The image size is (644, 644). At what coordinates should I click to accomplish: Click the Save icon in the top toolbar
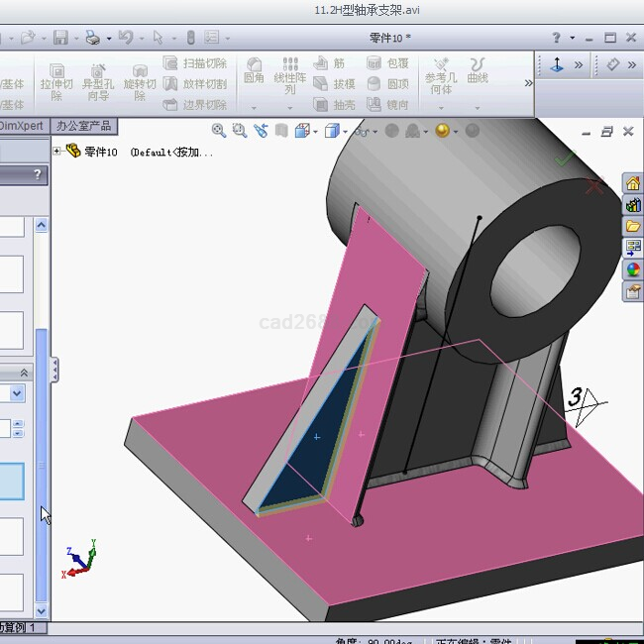point(60,38)
